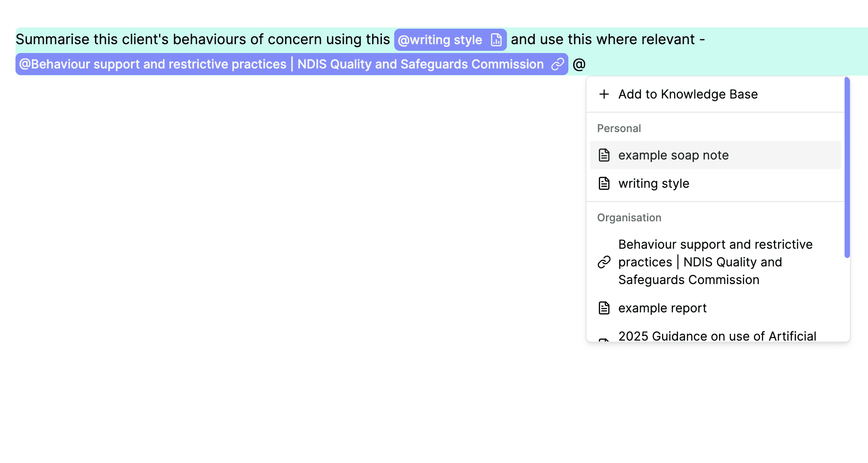Choose Add to Knowledge Base
The image size is (868, 463).
(688, 94)
